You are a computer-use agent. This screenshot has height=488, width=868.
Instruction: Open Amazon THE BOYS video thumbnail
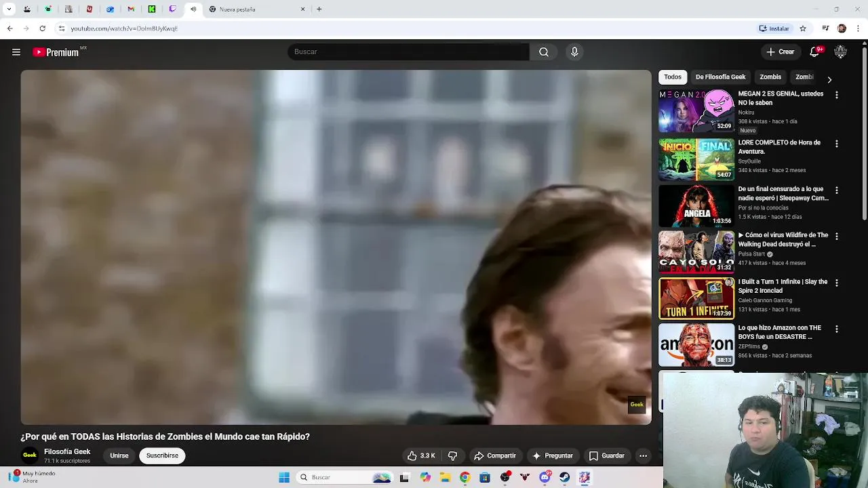pos(696,345)
